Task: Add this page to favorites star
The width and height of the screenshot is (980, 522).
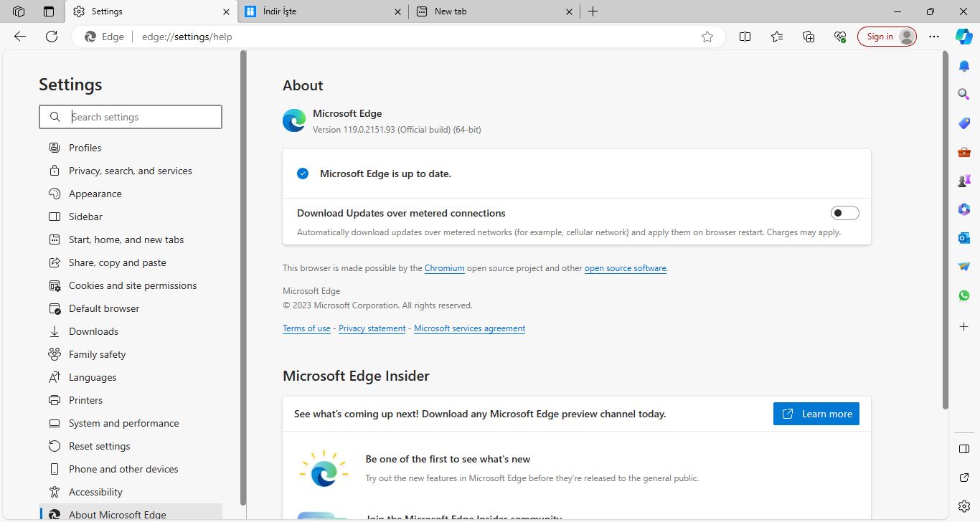Action: point(707,37)
